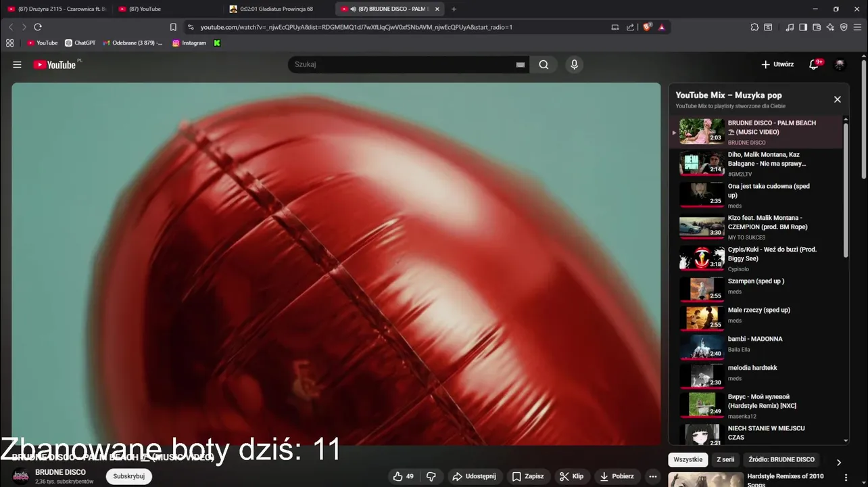This screenshot has width=868, height=487.
Task: Reload the current page
Action: (38, 27)
